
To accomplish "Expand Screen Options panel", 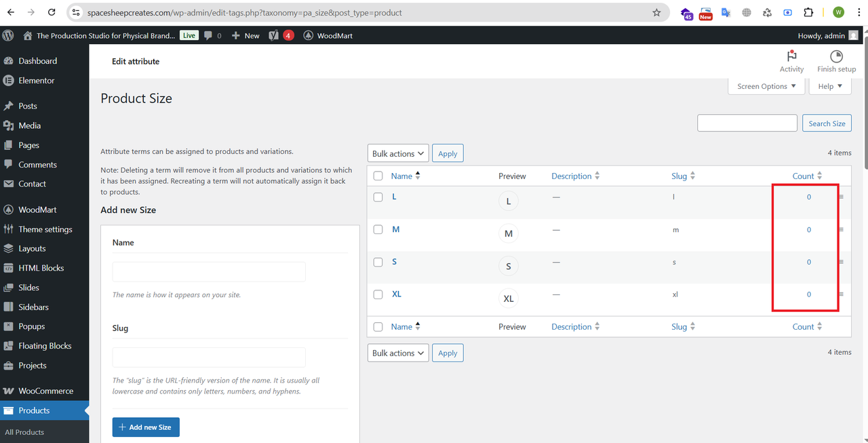I will (x=766, y=86).
